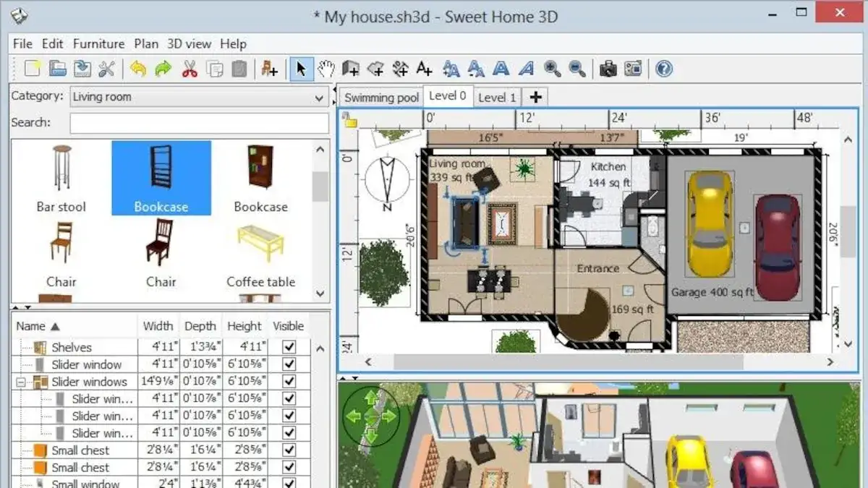The height and width of the screenshot is (488, 868).
Task: Activate the Pan hand tool
Action: click(326, 69)
